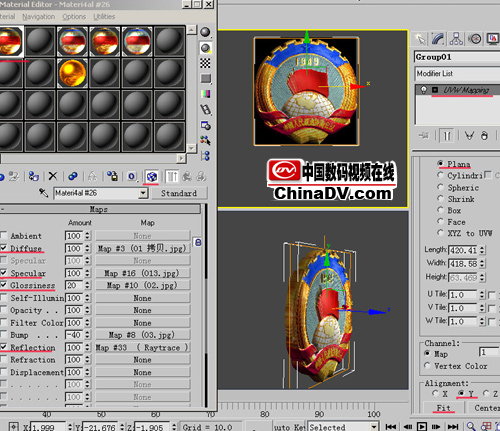Open the Material#26 name dropdown arrow
Image resolution: width=500 pixels, height=431 pixels.
pos(143,193)
